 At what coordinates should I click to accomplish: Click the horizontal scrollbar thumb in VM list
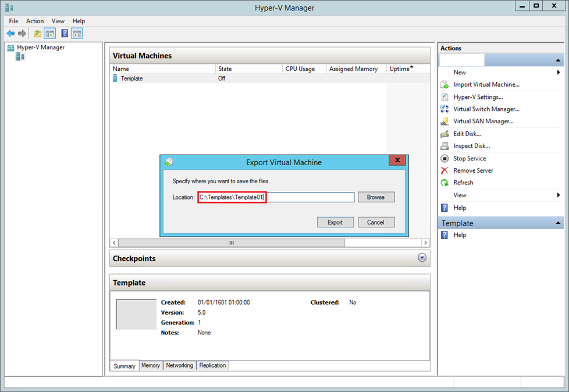pyautogui.click(x=232, y=243)
